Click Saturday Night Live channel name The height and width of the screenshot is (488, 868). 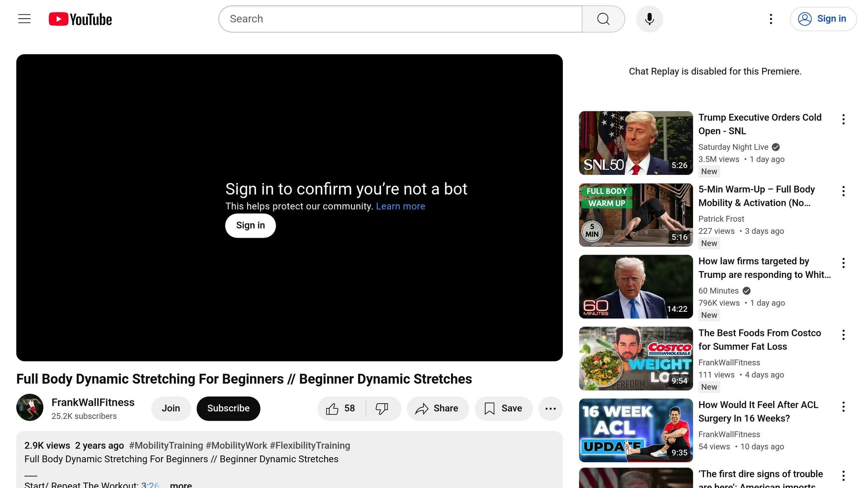click(733, 147)
